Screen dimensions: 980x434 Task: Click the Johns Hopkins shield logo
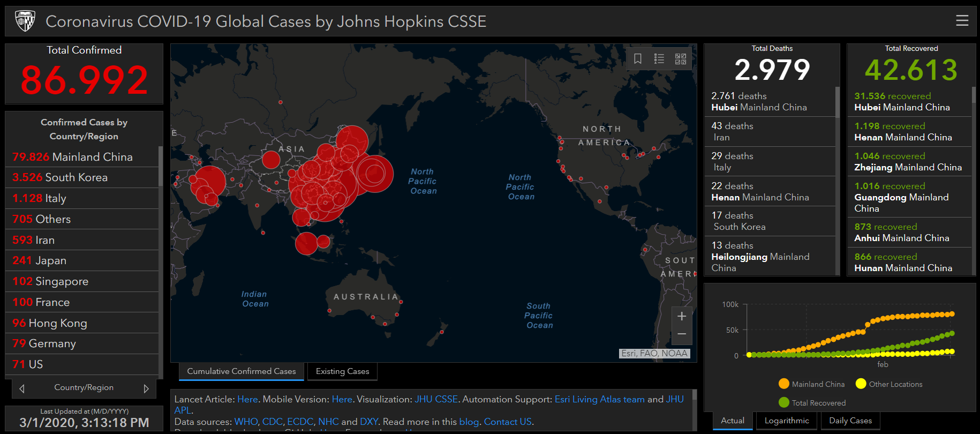(x=25, y=21)
